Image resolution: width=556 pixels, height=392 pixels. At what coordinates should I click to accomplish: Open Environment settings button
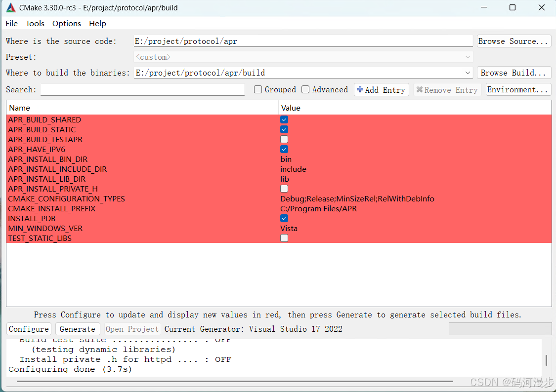point(518,89)
